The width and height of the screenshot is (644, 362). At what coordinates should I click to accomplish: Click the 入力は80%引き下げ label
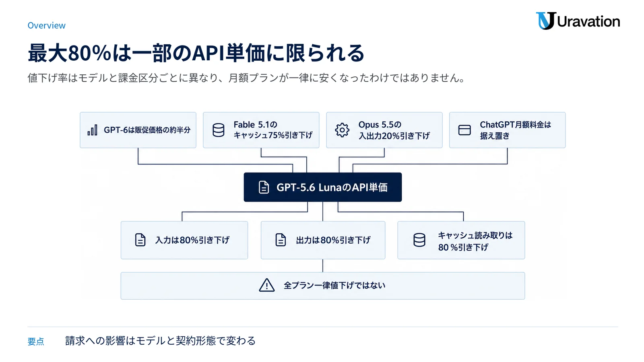pyautogui.click(x=192, y=240)
